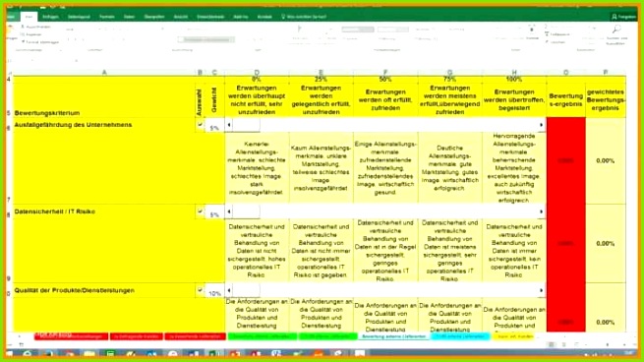Select column A header

104,73
